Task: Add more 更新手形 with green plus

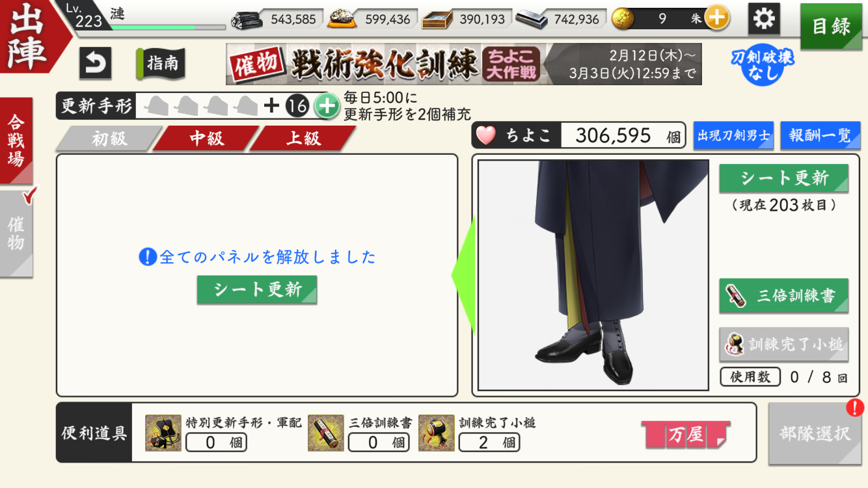Action: (x=327, y=105)
